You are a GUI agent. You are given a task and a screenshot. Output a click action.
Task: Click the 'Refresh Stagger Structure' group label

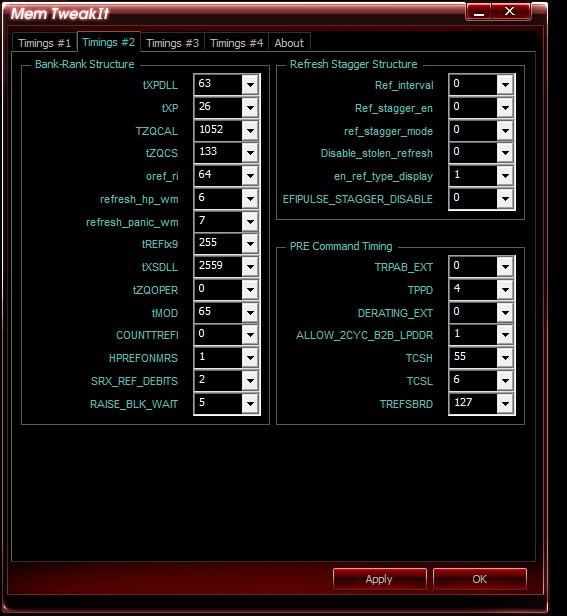pos(354,64)
